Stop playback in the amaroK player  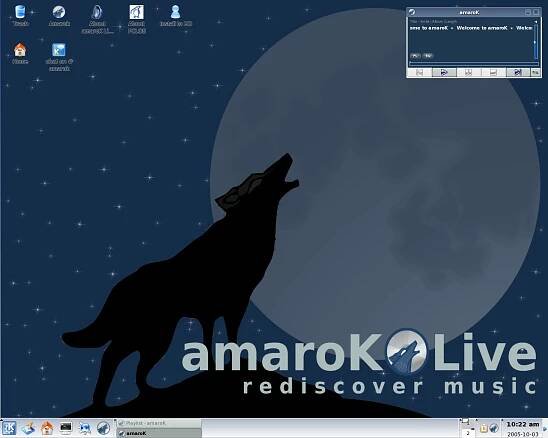point(493,72)
